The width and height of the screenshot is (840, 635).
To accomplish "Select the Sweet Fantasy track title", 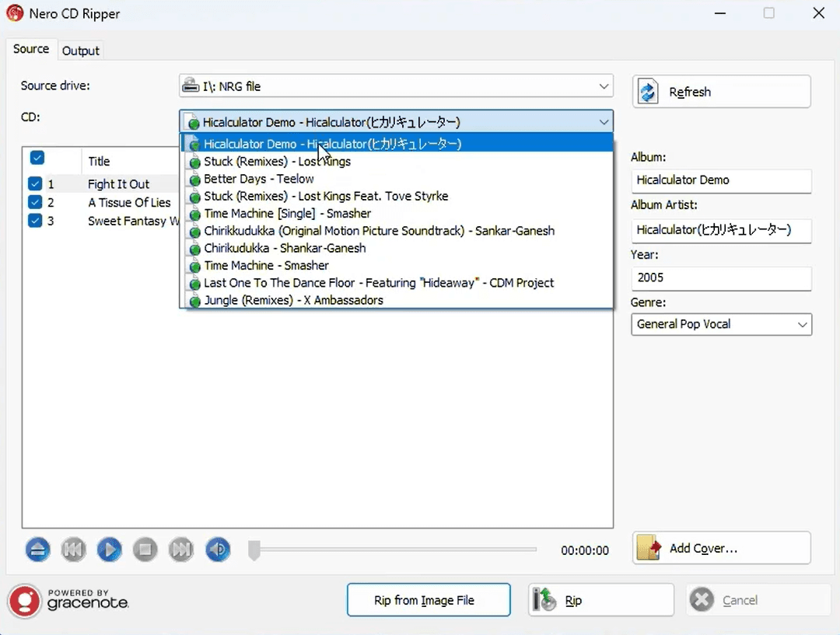I will pyautogui.click(x=134, y=222).
